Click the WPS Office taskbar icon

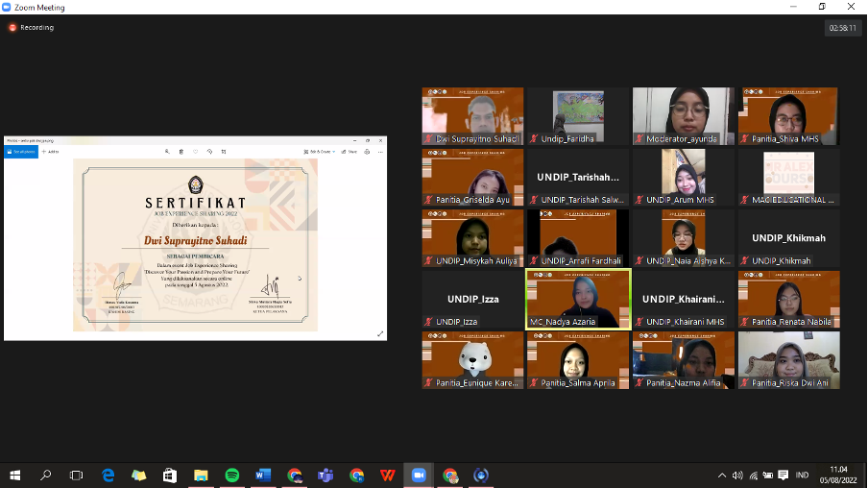387,476
